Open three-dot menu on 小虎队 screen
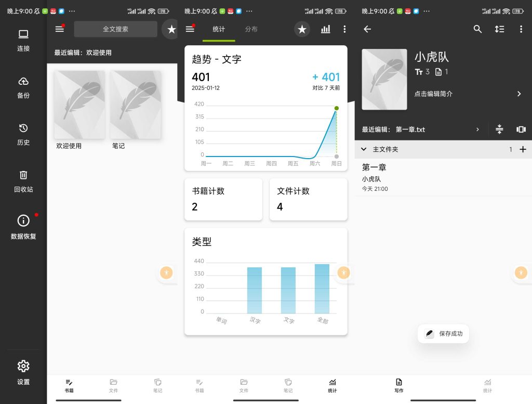 tap(521, 29)
